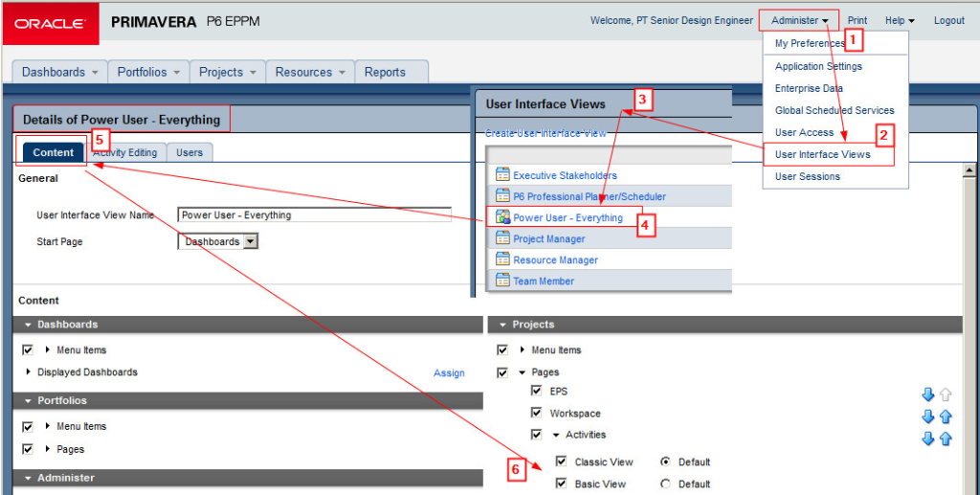Viewport: 980px width, 495px height.
Task: Click the Oracle logo
Action: 51,24
